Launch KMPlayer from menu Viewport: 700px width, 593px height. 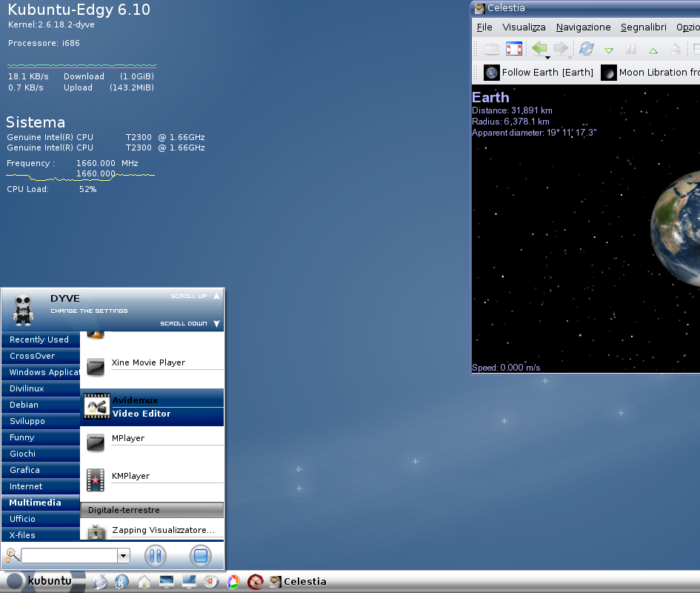pyautogui.click(x=153, y=480)
